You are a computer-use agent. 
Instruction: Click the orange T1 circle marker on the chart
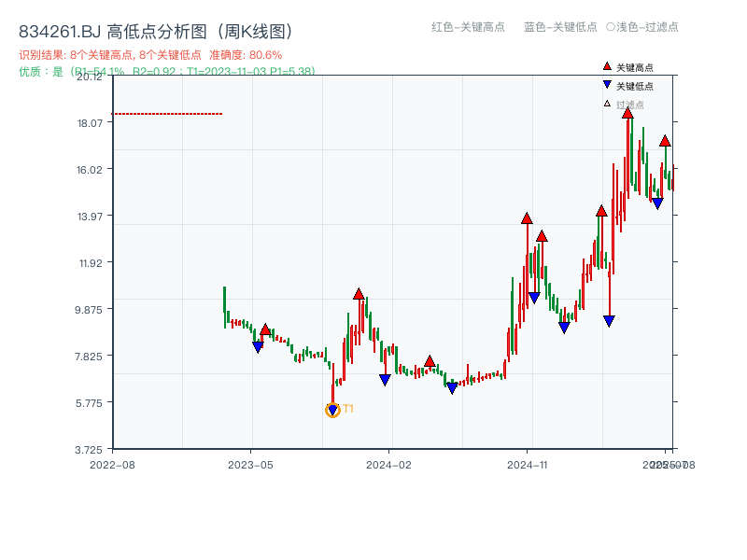tap(333, 409)
